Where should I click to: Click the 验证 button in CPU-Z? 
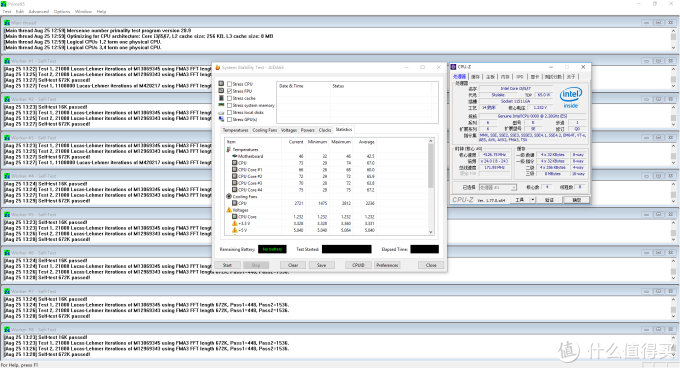click(x=549, y=200)
